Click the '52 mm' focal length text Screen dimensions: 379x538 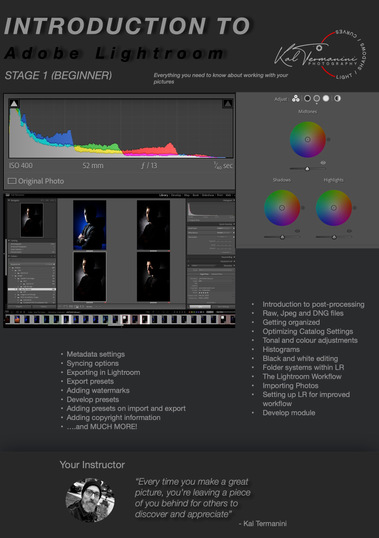(x=93, y=165)
